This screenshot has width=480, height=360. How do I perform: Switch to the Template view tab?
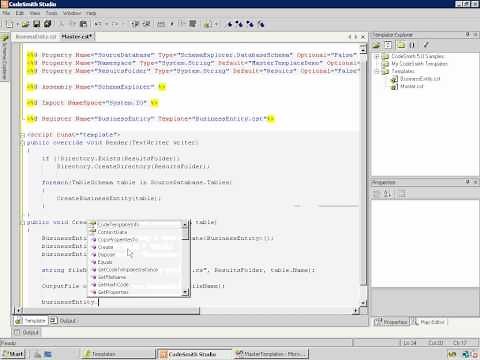(31, 321)
